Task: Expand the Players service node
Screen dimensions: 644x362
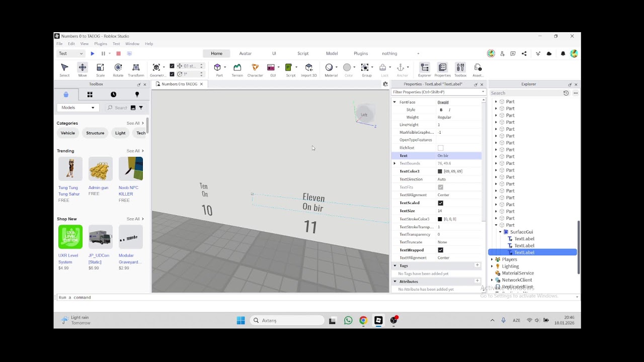Action: 492,259
